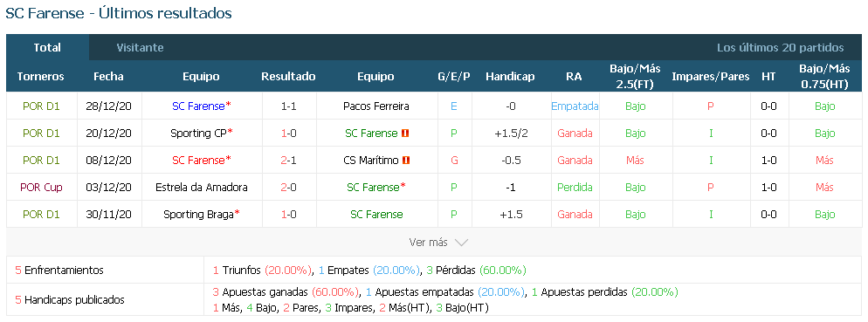Click the G/E/P column header
Image resolution: width=868 pixels, height=322 pixels.
tap(453, 77)
